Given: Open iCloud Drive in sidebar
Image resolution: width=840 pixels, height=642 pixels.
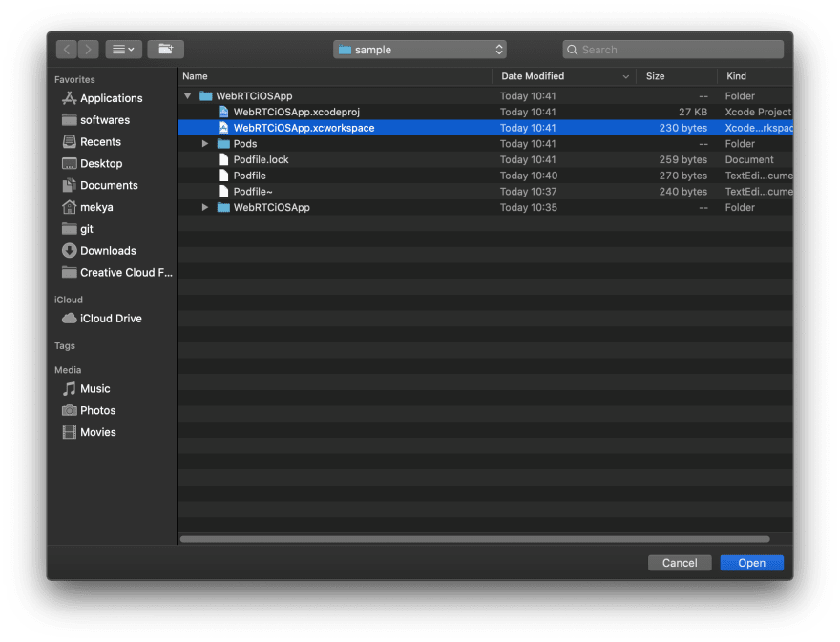Looking at the screenshot, I should [x=111, y=319].
